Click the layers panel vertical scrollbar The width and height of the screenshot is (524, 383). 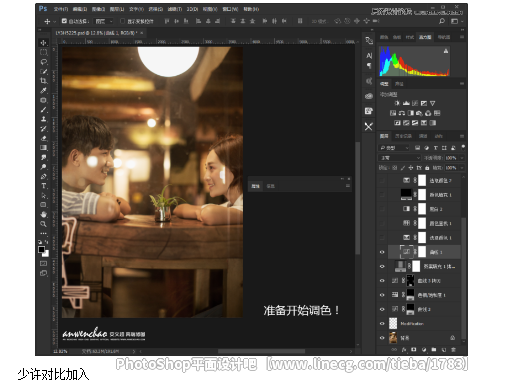[x=463, y=277]
